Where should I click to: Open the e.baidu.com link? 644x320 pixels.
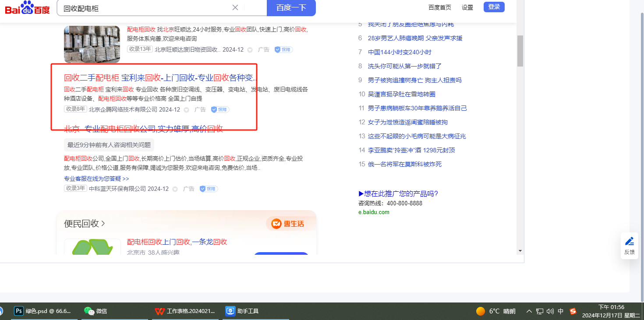coord(374,212)
